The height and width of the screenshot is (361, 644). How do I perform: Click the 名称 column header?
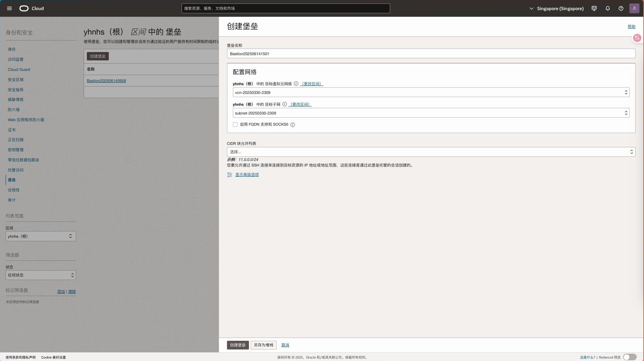click(x=91, y=69)
